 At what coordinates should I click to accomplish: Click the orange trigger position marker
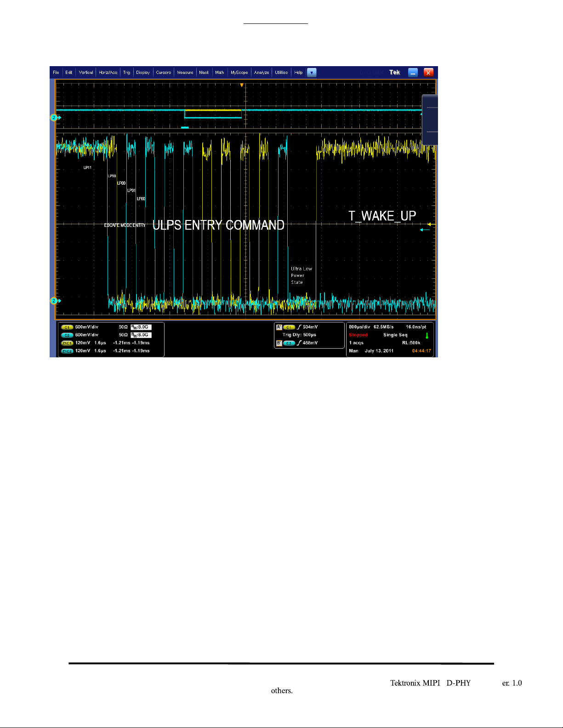coord(242,85)
